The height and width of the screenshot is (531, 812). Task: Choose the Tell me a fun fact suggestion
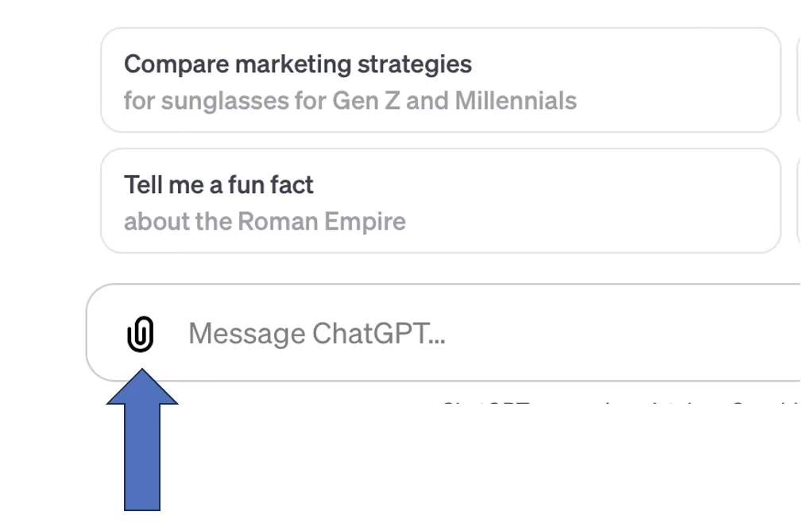tap(441, 201)
